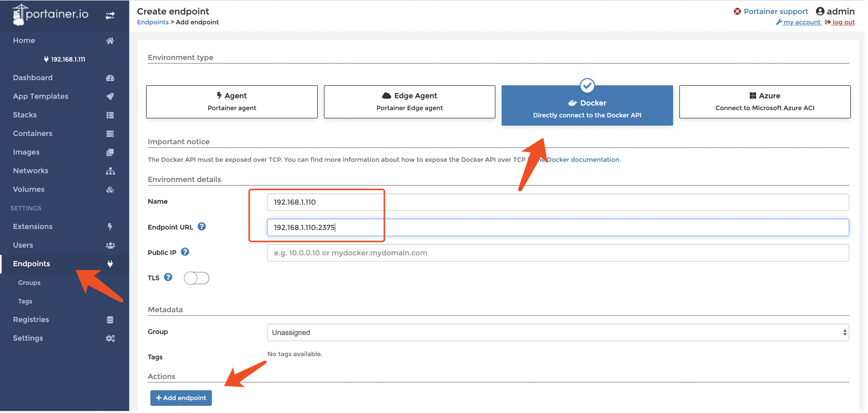Viewport: 868px width, 413px height.
Task: Click the sidebar collapse arrows icon
Action: [x=110, y=15]
